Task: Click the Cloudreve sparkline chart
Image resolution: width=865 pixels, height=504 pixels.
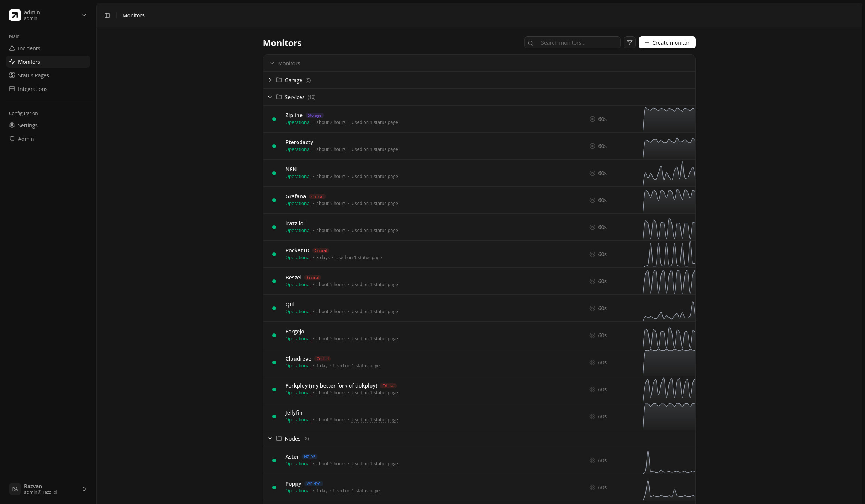Action: tap(669, 362)
